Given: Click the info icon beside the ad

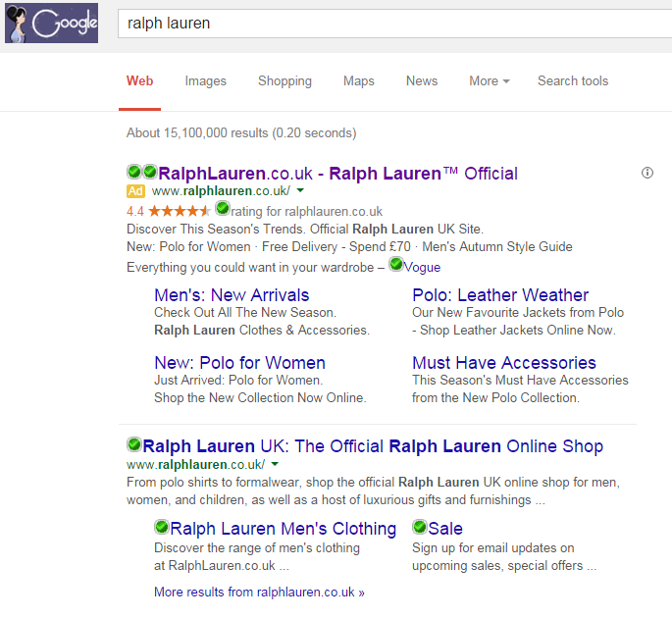Looking at the screenshot, I should [647, 173].
